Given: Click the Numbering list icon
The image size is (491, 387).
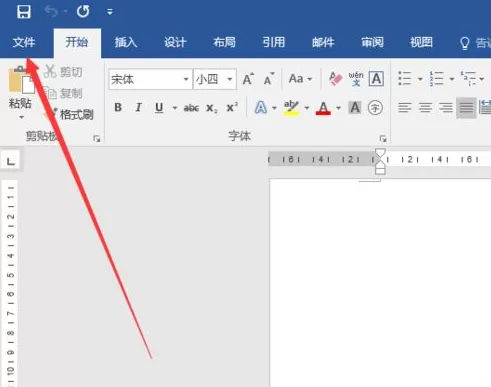Looking at the screenshot, I should [436, 79].
